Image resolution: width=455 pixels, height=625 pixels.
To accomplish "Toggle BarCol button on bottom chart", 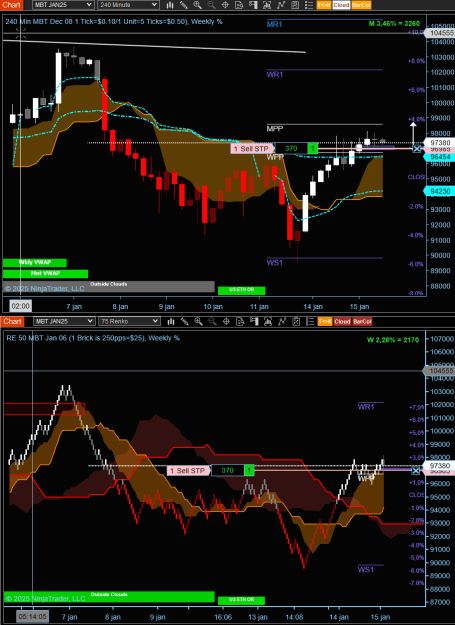I will click(362, 321).
